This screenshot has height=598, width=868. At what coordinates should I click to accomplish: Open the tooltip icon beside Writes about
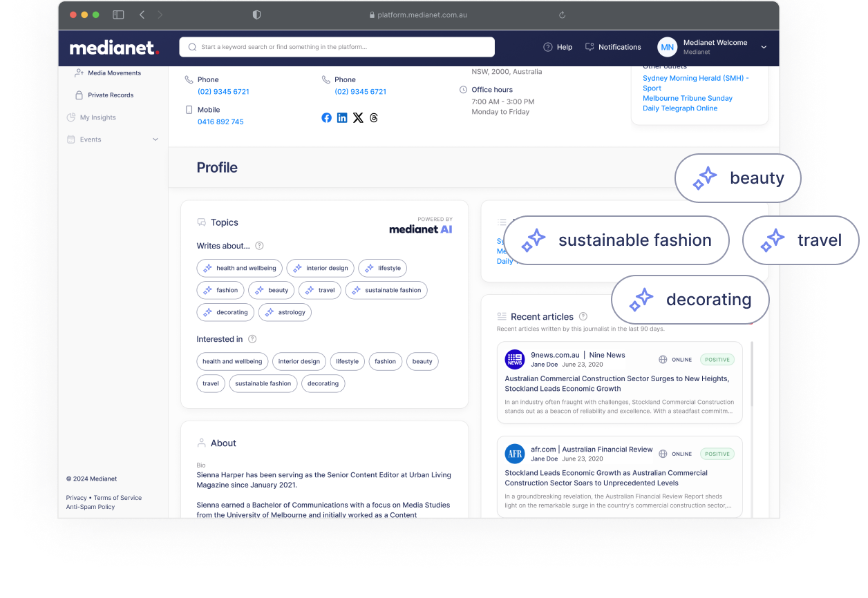point(259,246)
